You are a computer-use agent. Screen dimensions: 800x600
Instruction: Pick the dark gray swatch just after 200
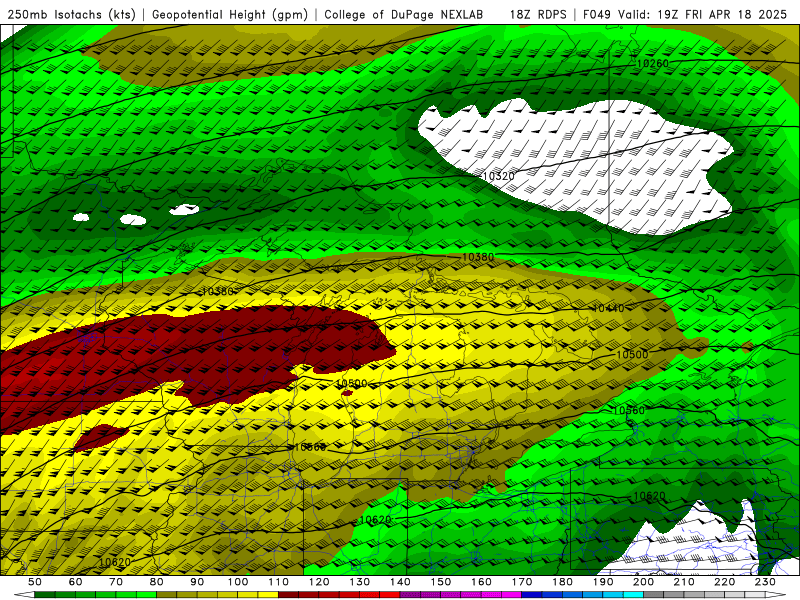[654, 595]
